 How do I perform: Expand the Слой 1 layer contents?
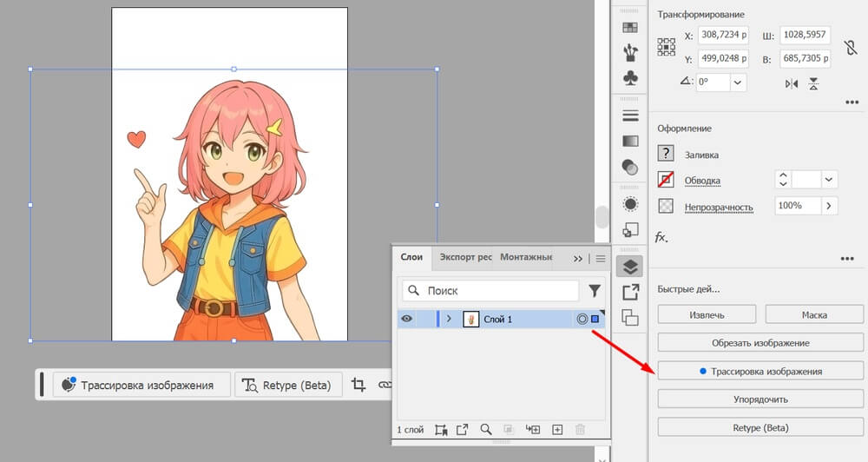[x=449, y=319]
